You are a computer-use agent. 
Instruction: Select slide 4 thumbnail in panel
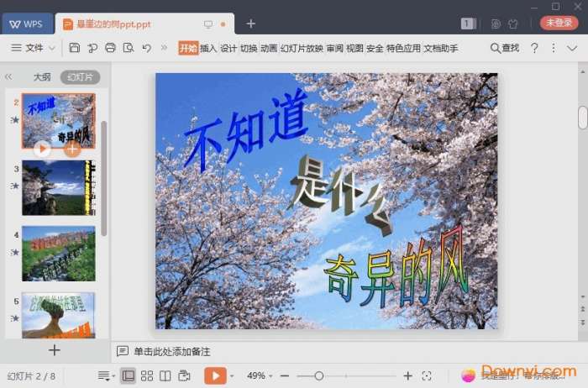(58, 253)
